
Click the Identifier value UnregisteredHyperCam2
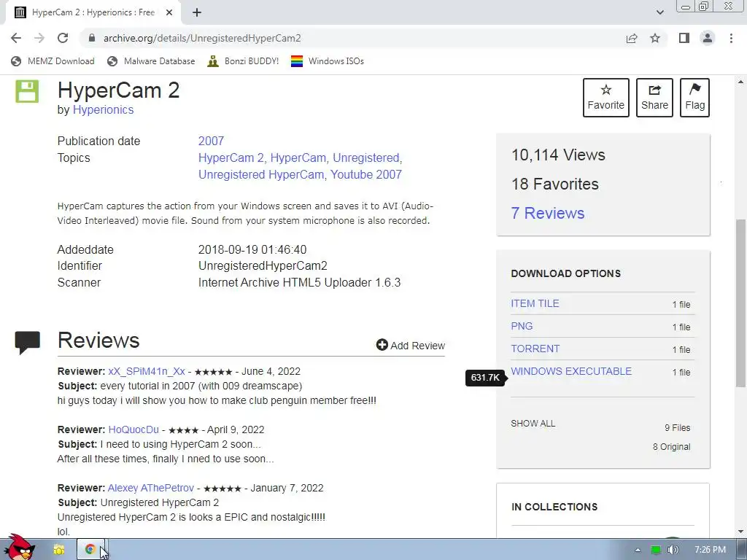(x=263, y=265)
